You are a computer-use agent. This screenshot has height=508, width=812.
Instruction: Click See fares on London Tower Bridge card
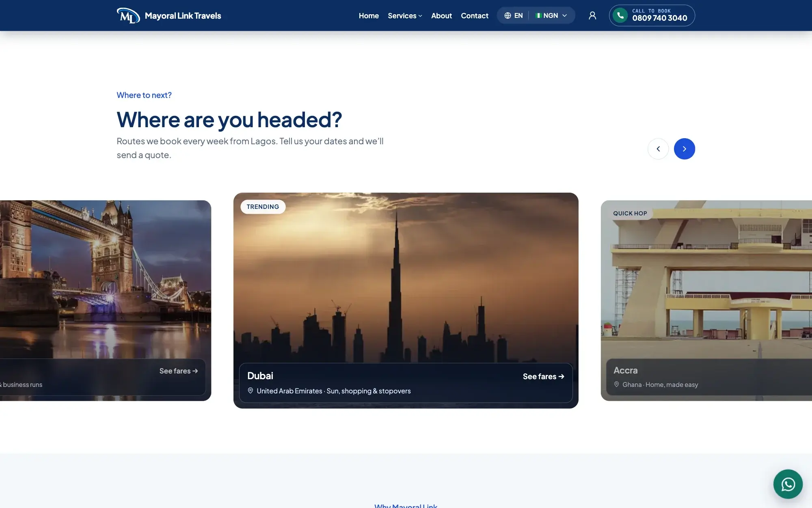click(179, 371)
